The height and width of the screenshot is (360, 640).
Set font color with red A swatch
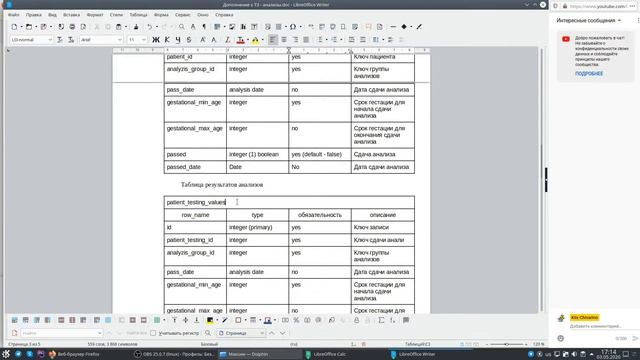click(240, 40)
